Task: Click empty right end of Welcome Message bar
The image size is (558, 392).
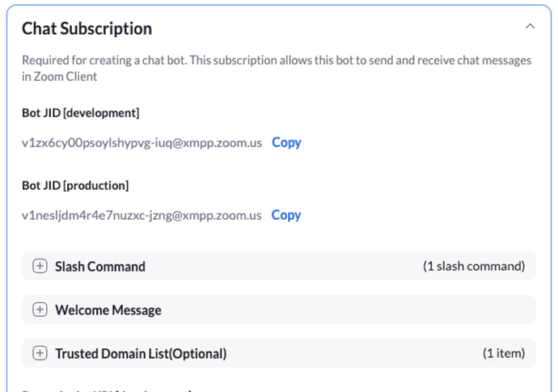Action: [x=485, y=310]
